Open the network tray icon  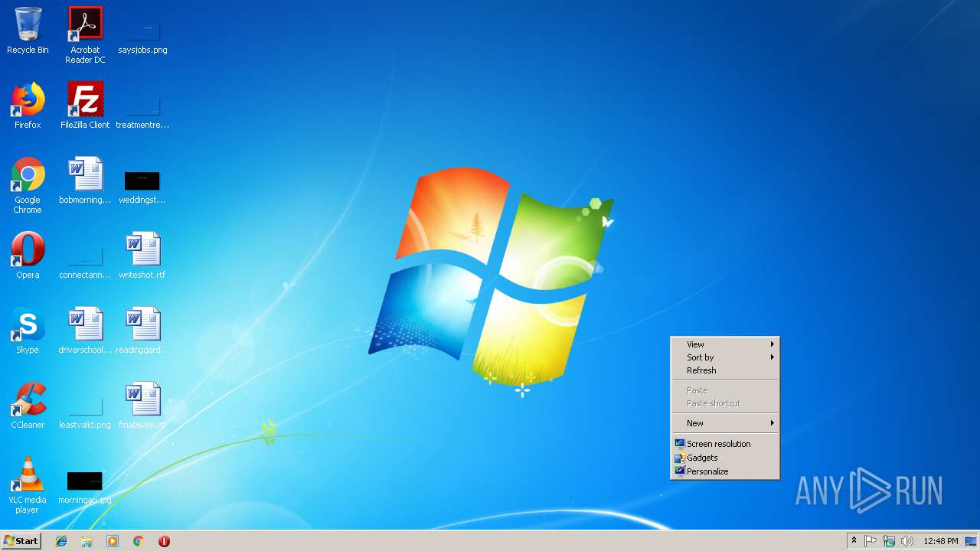[889, 541]
